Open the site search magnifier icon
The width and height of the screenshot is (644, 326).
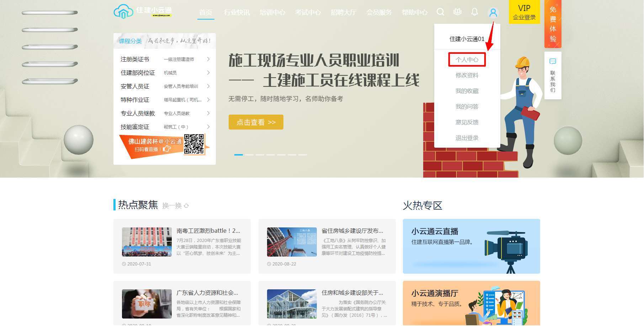[x=441, y=12]
